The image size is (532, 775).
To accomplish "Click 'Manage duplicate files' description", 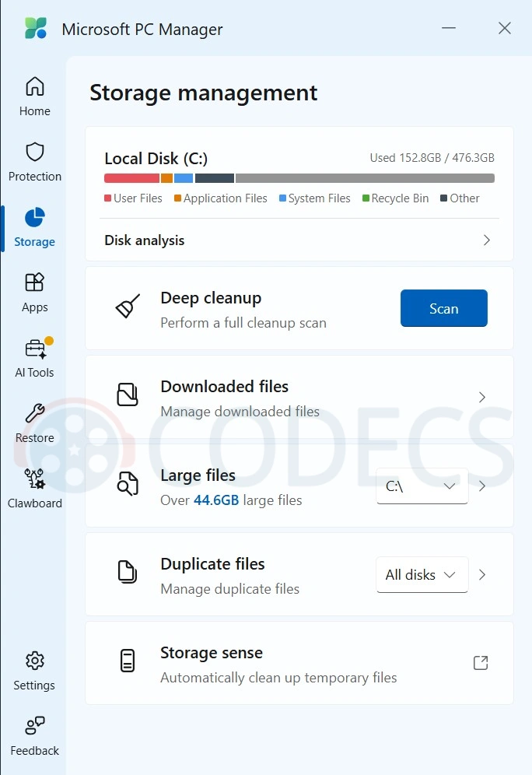I will click(x=230, y=589).
